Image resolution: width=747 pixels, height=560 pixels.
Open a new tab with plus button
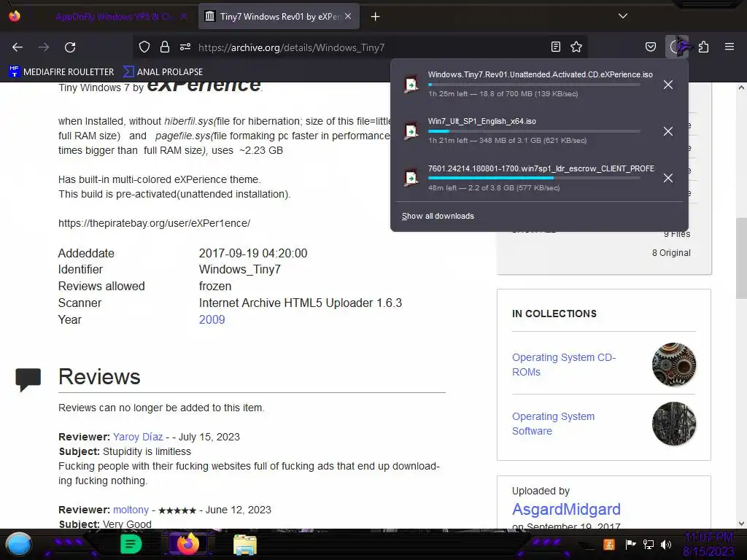tap(376, 17)
